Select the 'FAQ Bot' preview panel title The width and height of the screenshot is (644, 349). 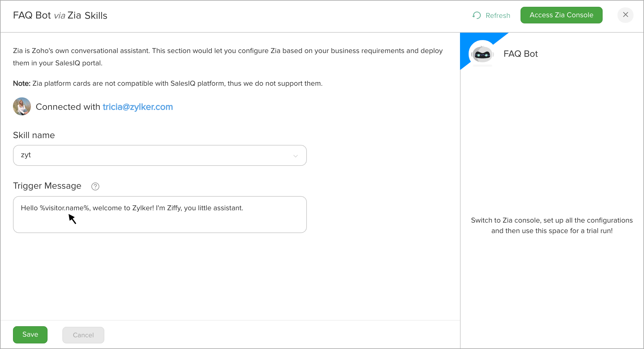click(521, 54)
